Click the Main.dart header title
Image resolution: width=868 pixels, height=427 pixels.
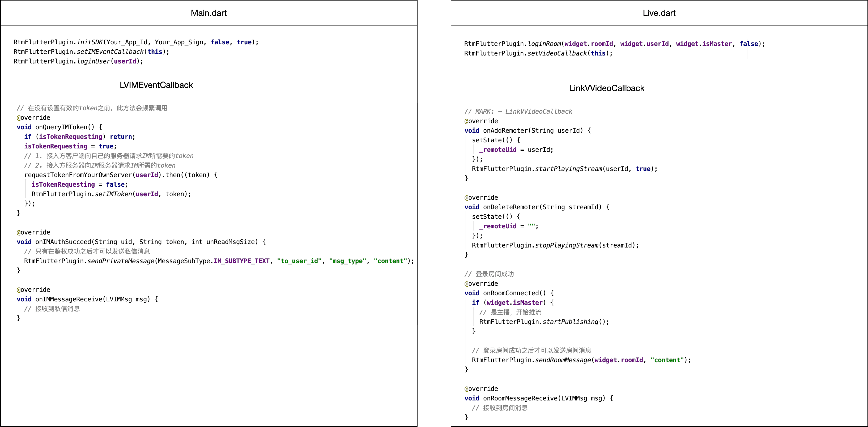[x=209, y=13]
